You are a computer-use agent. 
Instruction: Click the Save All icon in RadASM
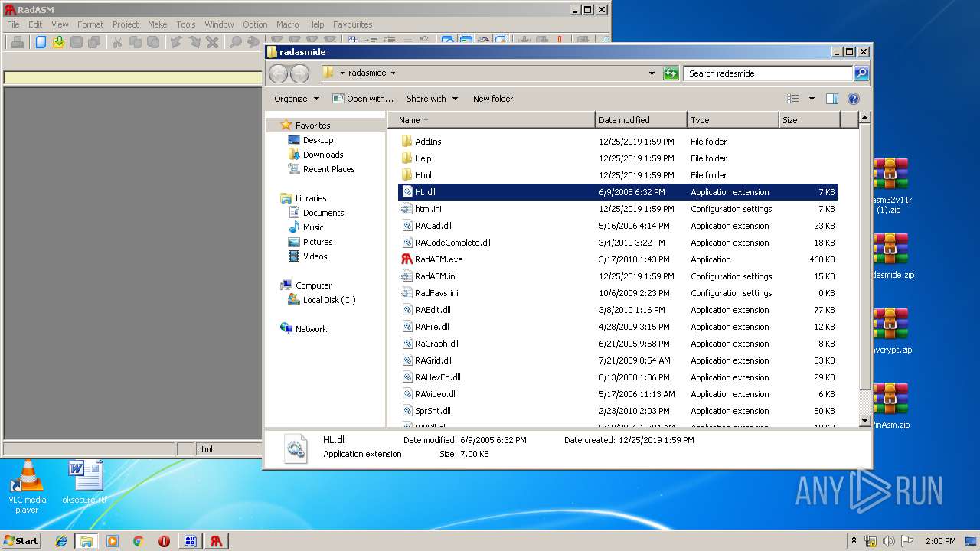click(x=93, y=43)
